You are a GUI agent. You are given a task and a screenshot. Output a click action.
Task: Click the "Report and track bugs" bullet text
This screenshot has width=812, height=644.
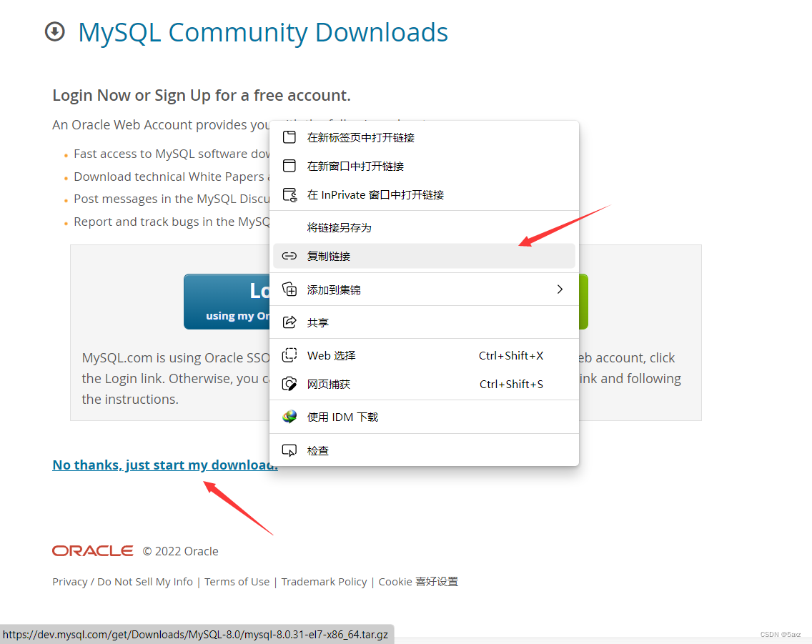[172, 222]
